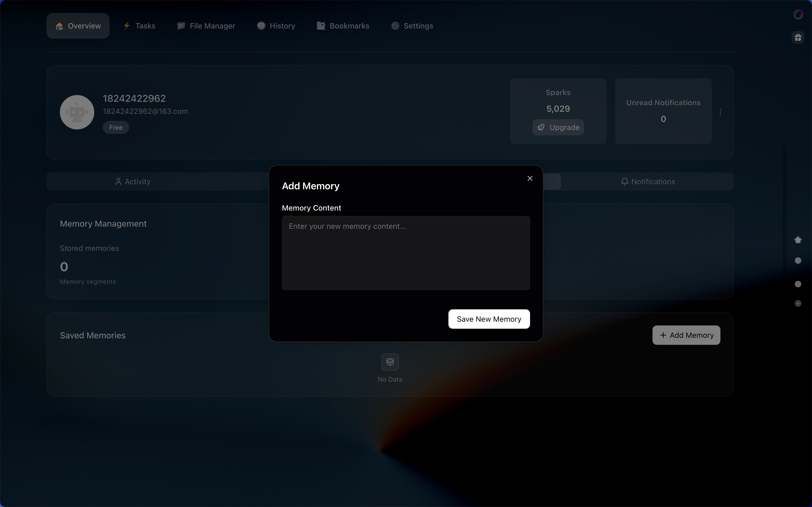Click the Add Memory button in Saved Memories
The height and width of the screenshot is (507, 812).
686,335
